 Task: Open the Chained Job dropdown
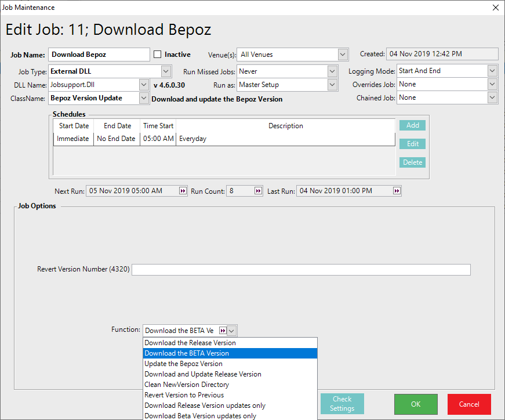[492, 97]
